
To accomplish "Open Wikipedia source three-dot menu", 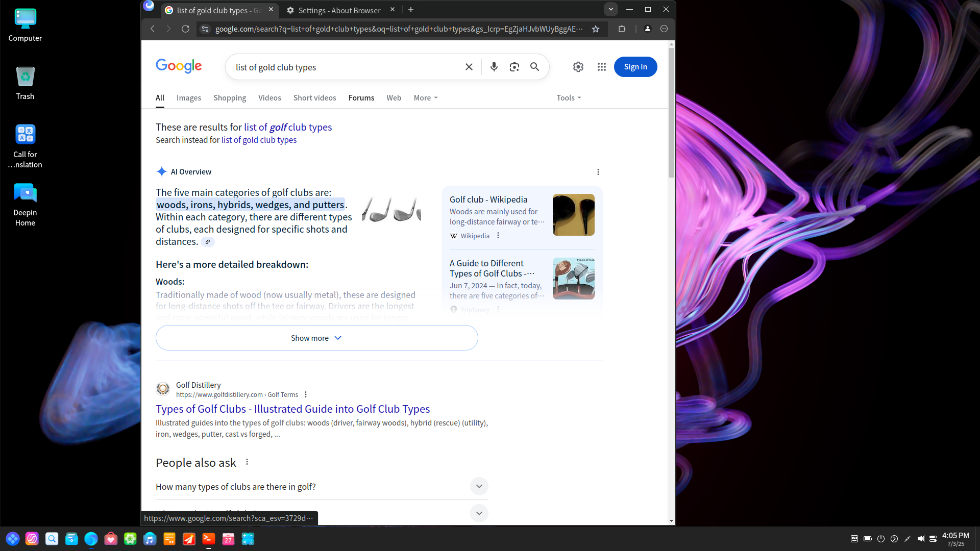I will point(498,236).
